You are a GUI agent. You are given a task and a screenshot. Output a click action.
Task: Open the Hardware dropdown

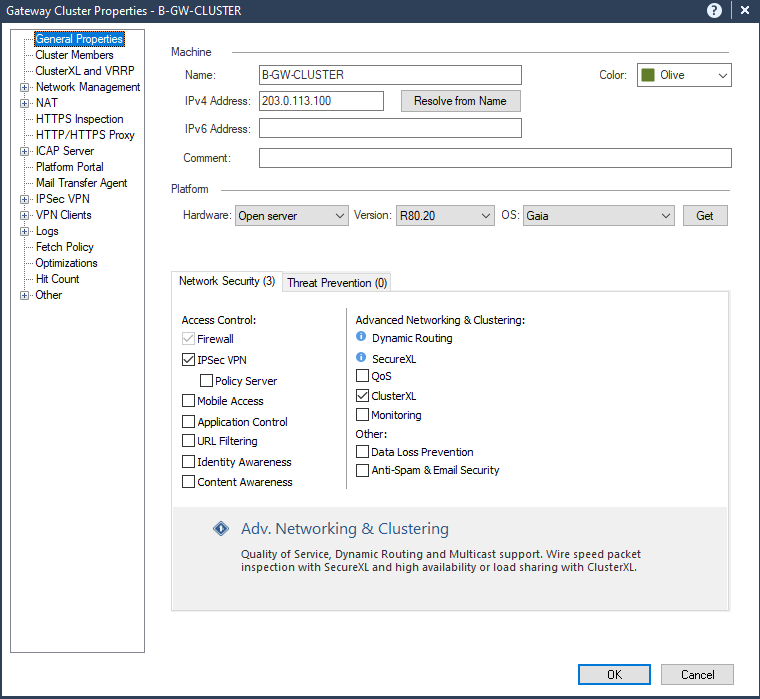click(291, 216)
